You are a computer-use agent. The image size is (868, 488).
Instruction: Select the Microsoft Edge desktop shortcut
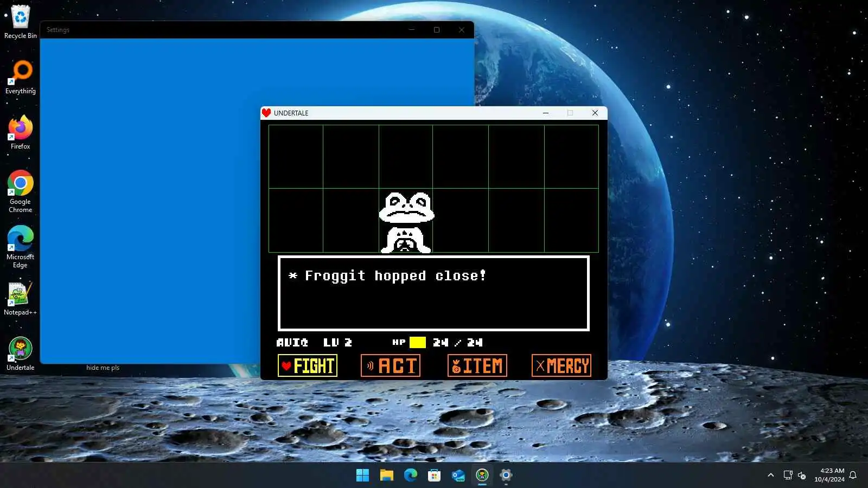[21, 247]
